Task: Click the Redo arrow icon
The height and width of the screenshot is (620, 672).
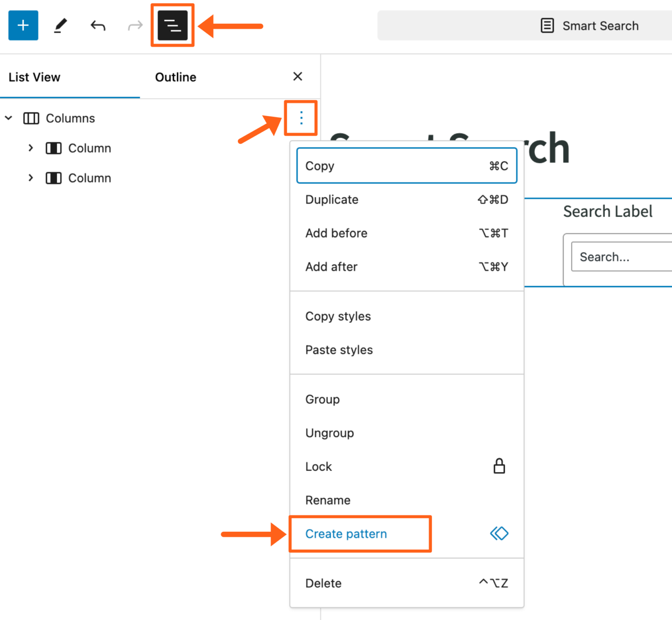Action: click(x=135, y=26)
